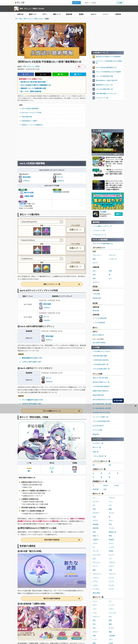
Task: Copy the GISpecialProgram54 code
Action: tap(62, 222)
